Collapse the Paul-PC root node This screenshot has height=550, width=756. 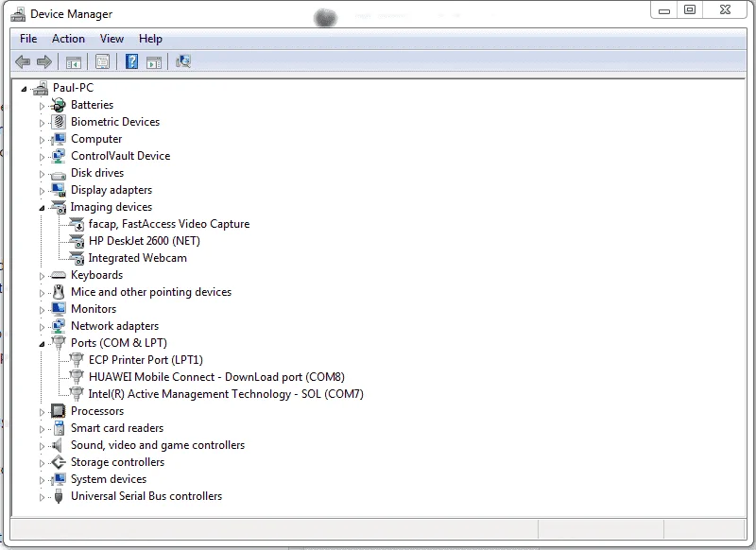[24, 89]
